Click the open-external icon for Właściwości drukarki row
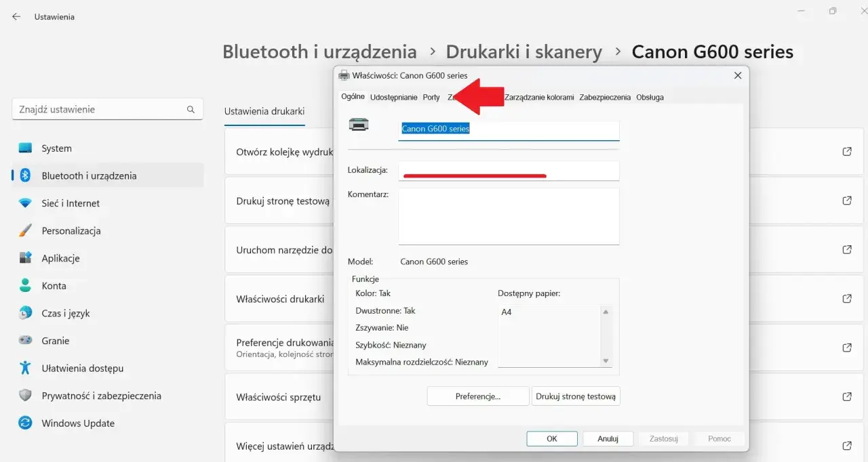The height and width of the screenshot is (462, 868). 847,299
